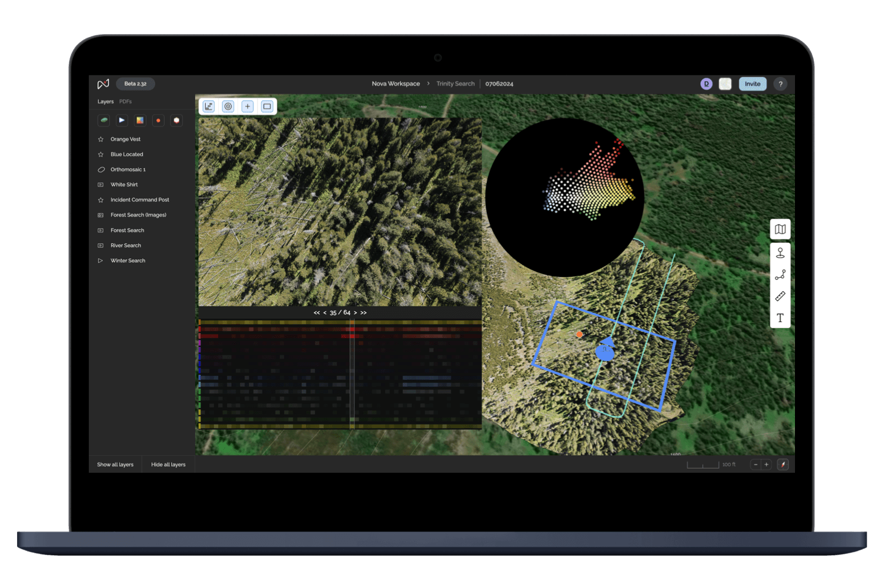Select the path drawing tool
The height and width of the screenshot is (588, 882).
coord(780,274)
